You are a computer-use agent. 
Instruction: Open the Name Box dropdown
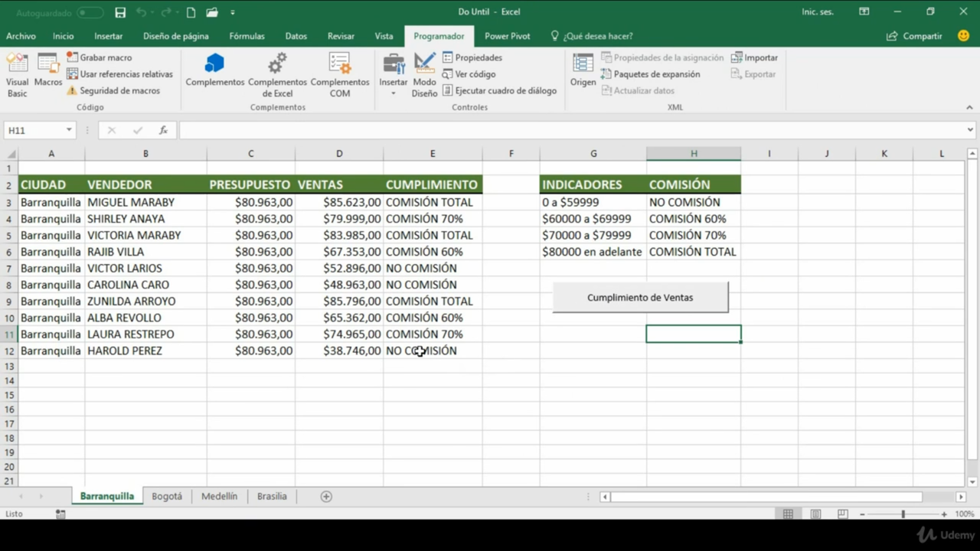click(x=69, y=130)
